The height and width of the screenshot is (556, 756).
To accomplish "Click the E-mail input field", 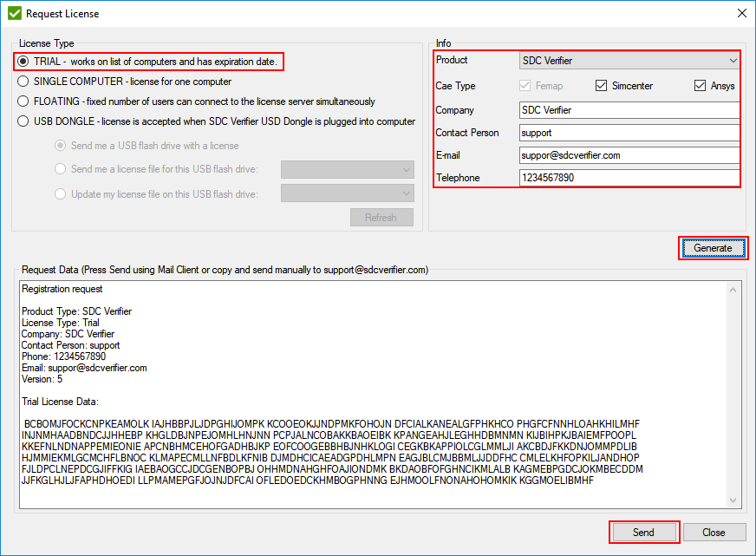I will tap(629, 155).
